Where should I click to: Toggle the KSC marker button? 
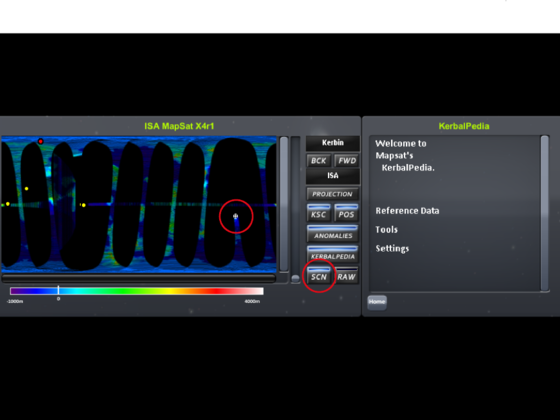319,213
